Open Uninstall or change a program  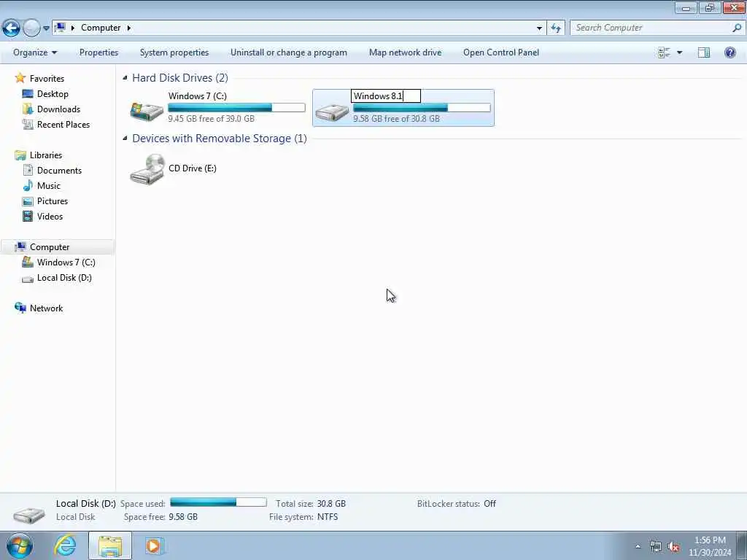[x=289, y=52]
